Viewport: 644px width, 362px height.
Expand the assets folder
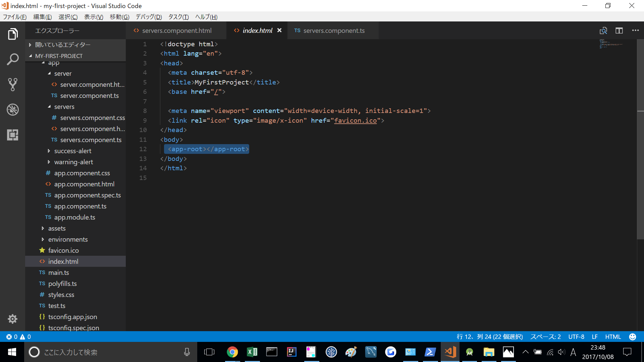(57, 228)
